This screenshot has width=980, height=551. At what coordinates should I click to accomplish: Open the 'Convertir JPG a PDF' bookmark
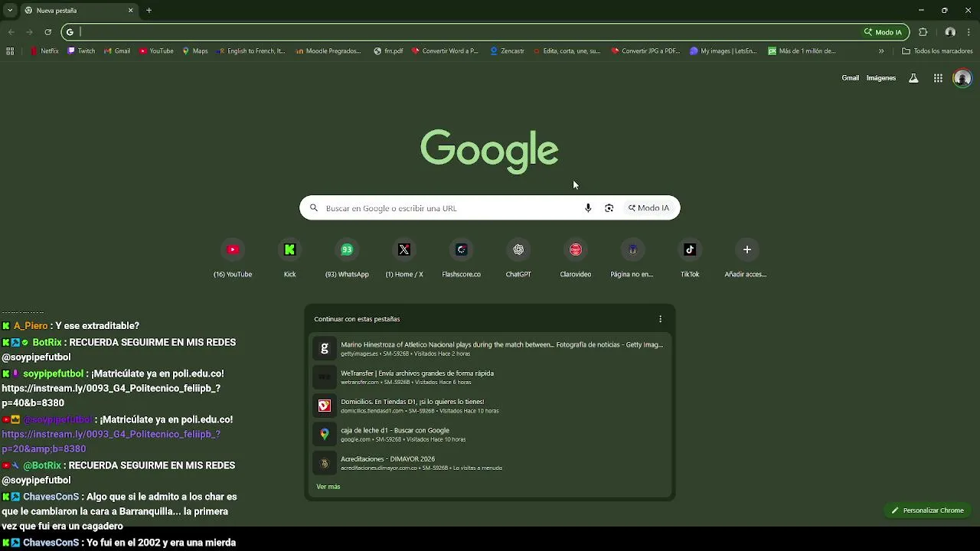pos(645,51)
